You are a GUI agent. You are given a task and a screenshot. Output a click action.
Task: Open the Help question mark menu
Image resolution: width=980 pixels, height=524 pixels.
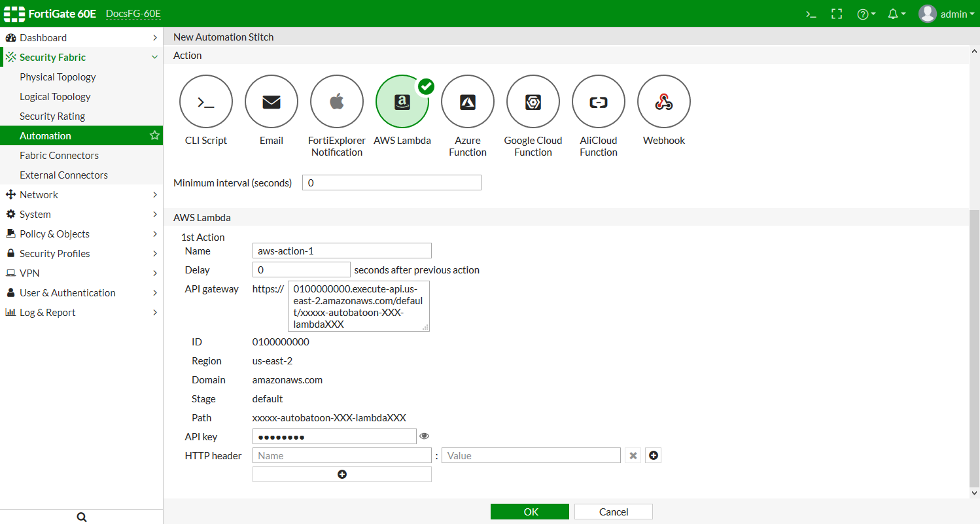tap(866, 14)
